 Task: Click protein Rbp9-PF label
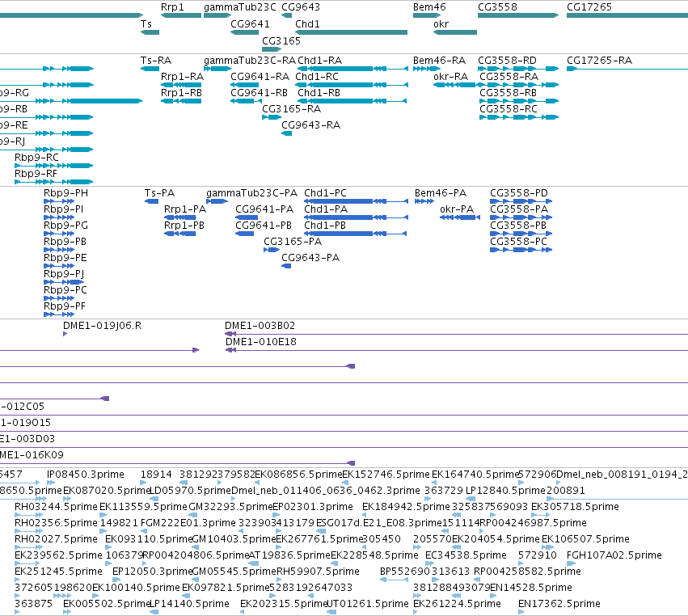coord(64,306)
